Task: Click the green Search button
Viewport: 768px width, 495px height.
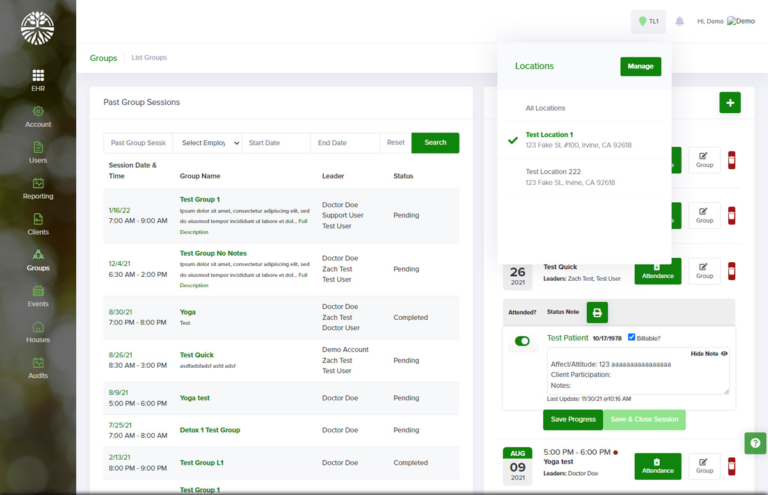Action: (x=435, y=143)
